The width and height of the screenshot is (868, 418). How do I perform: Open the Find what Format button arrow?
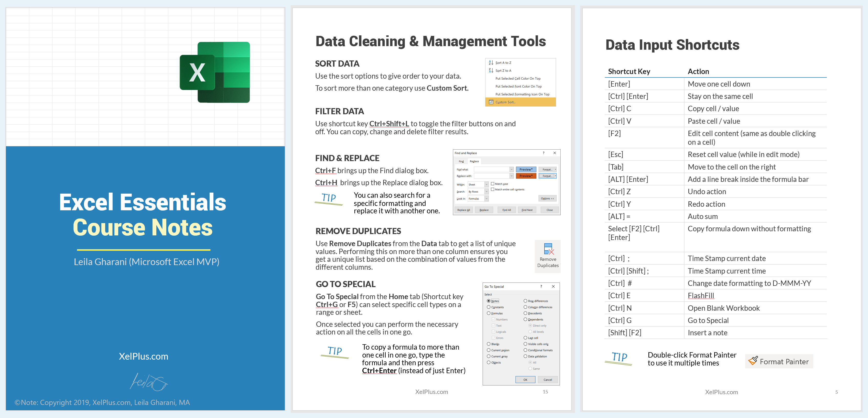pyautogui.click(x=555, y=169)
